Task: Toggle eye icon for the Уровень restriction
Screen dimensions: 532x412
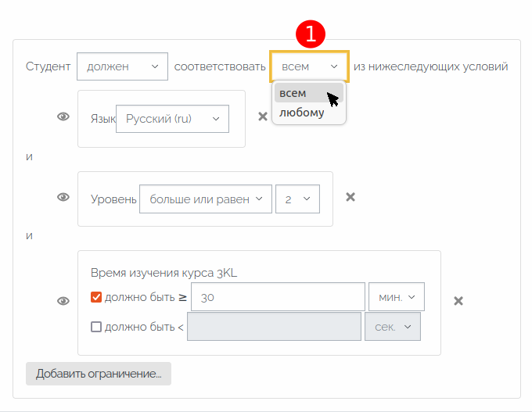Action: 63,197
